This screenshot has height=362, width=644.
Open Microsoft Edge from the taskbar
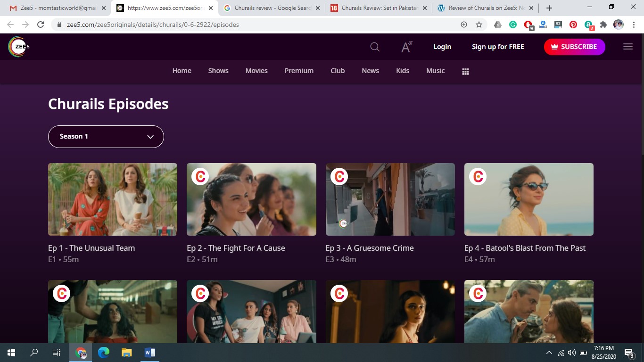tap(104, 353)
